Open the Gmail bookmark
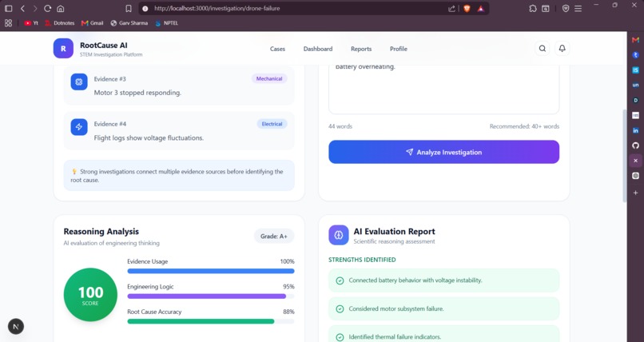This screenshot has width=644, height=342. click(93, 23)
